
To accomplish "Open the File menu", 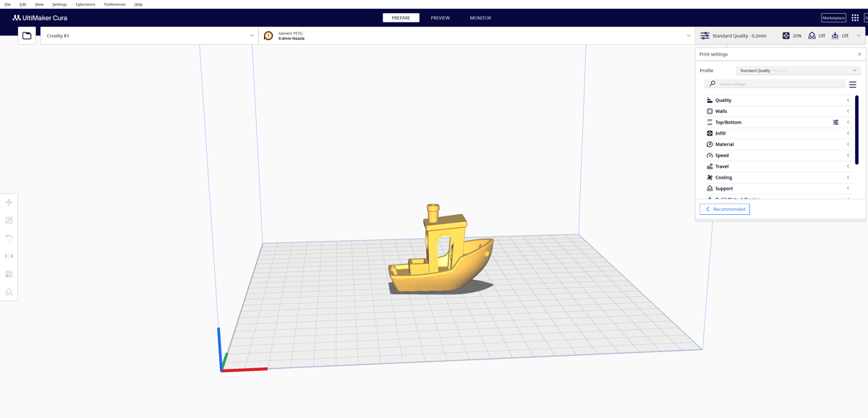I will coord(7,4).
